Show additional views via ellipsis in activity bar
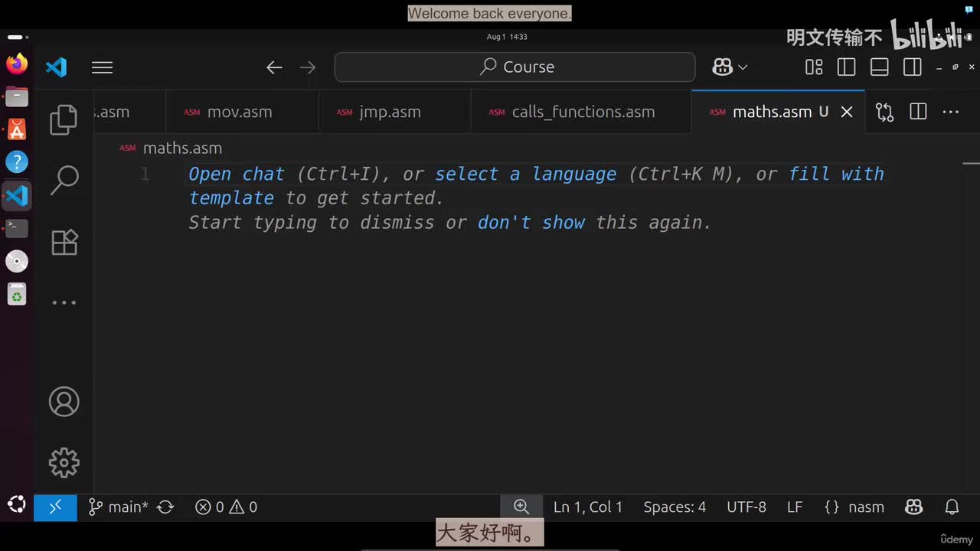The height and width of the screenshot is (551, 980). click(64, 302)
